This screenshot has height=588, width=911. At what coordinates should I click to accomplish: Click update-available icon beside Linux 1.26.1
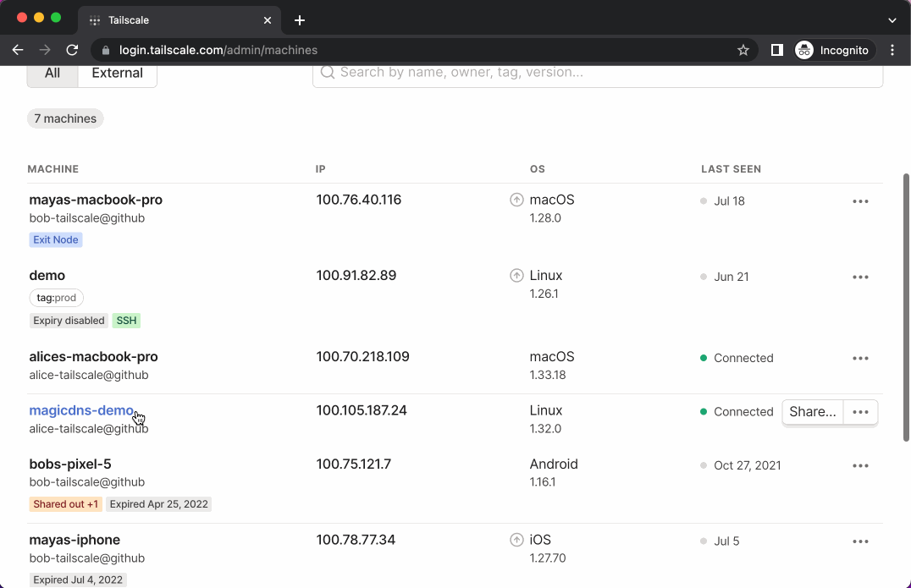516,275
